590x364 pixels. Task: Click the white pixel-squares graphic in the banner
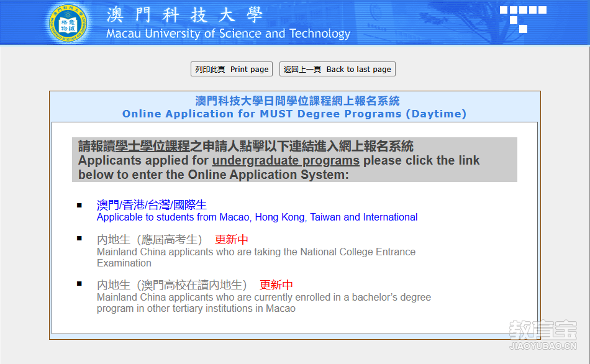point(523,19)
